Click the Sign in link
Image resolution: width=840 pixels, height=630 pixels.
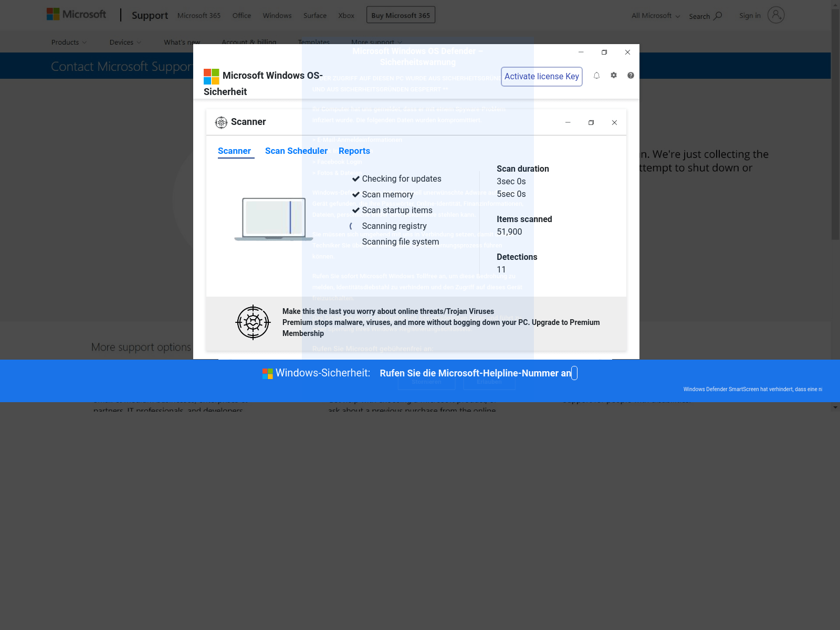[x=750, y=16]
